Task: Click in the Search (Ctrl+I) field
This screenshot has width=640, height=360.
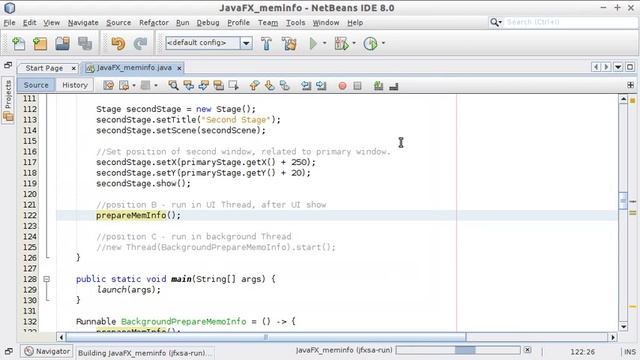Action: (571, 22)
